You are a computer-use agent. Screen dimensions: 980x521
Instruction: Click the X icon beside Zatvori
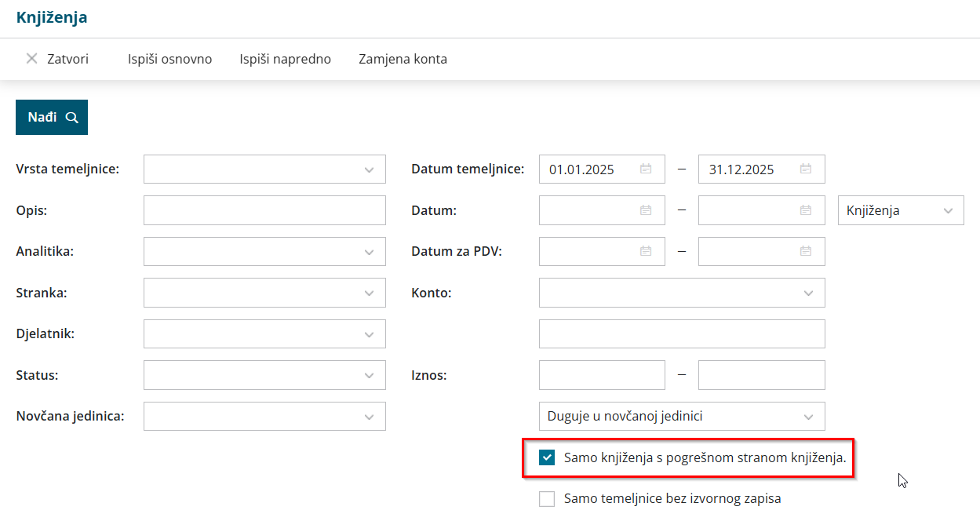coord(32,59)
